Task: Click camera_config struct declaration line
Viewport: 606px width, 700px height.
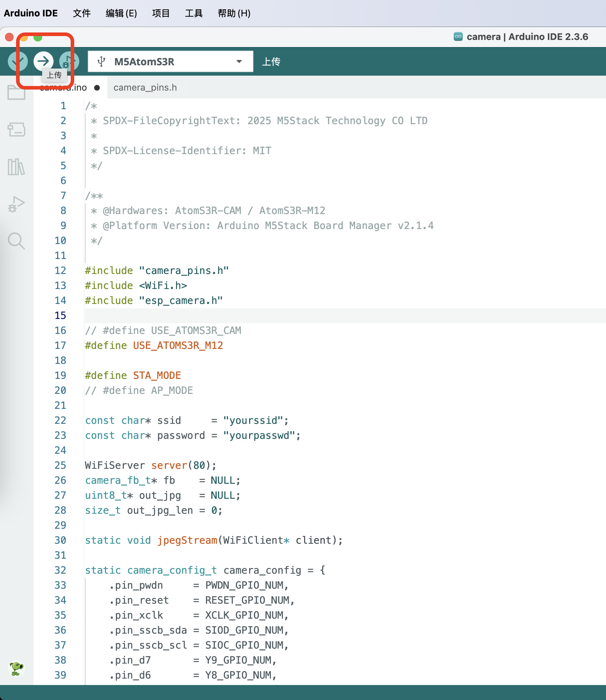Action: click(x=205, y=570)
